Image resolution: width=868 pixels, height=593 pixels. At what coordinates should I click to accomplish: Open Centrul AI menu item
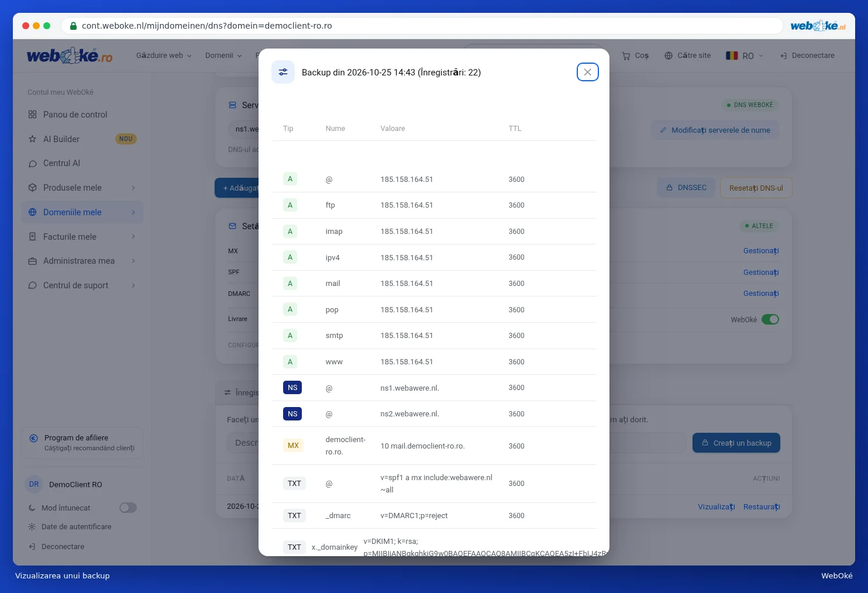[x=82, y=163]
